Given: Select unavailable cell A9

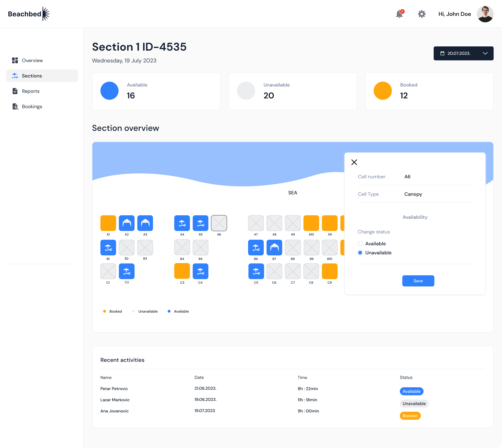Looking at the screenshot, I should tap(293, 223).
